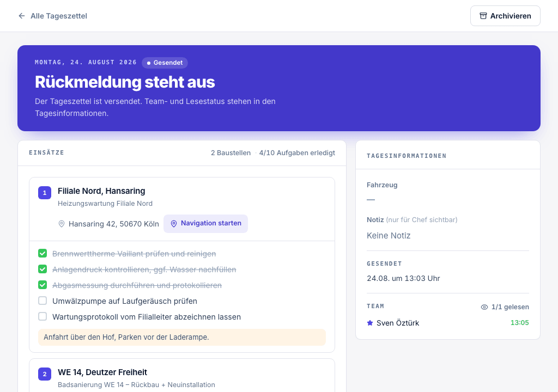Viewport: 558px width, 392px height.
Task: Click the read time 13:05
Action: pyautogui.click(x=519, y=323)
